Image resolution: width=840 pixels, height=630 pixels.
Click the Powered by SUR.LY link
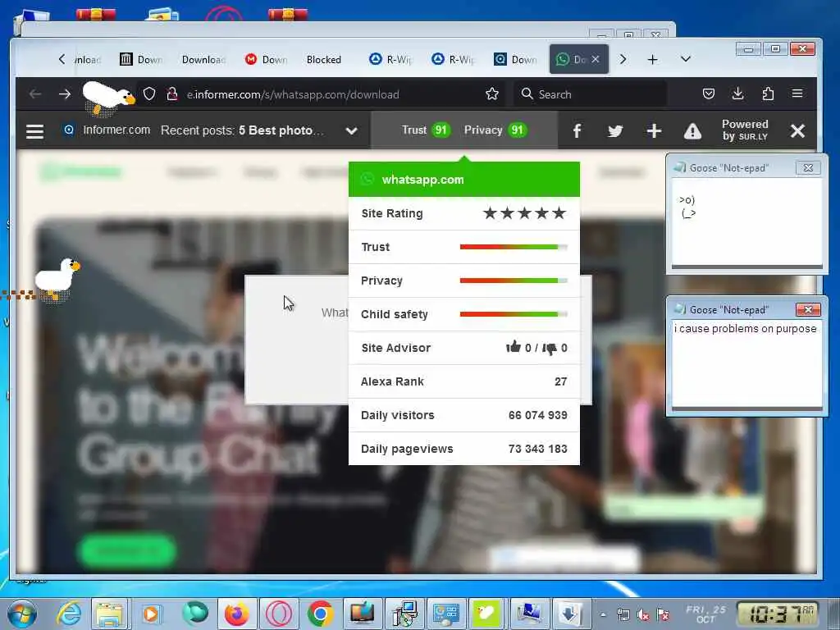[745, 130]
